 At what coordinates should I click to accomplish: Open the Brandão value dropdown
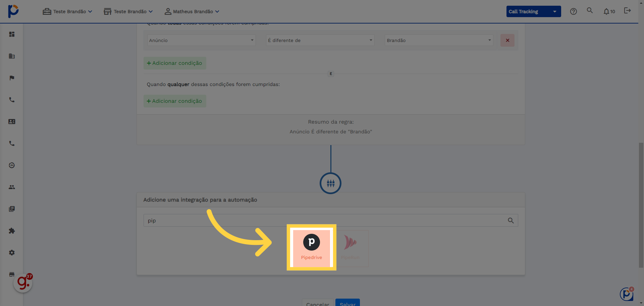[x=439, y=40]
